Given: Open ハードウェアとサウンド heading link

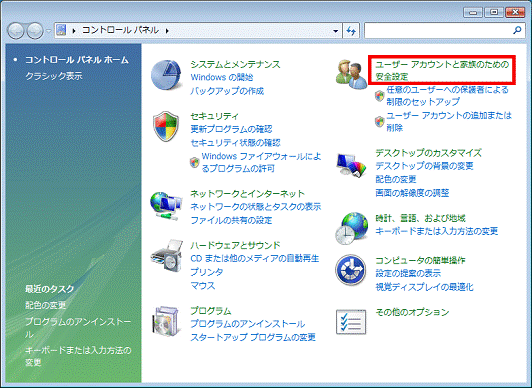Looking at the screenshot, I should click(x=235, y=245).
